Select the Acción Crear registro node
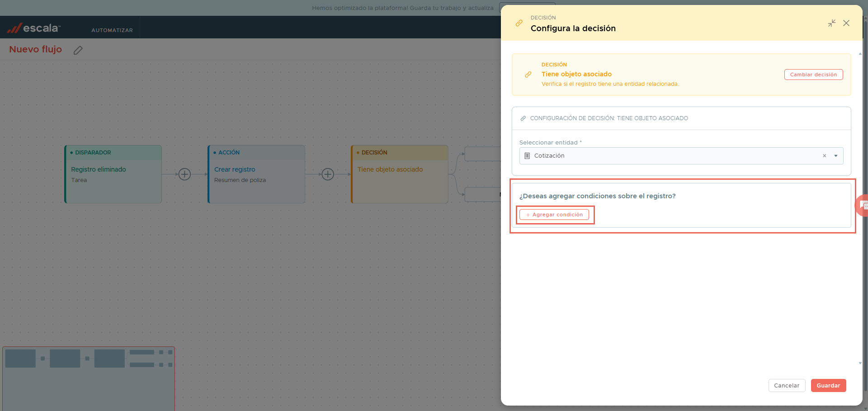The image size is (868, 411). pyautogui.click(x=256, y=174)
